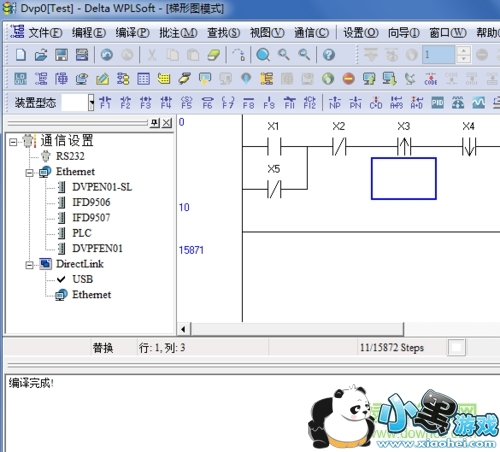The width and height of the screenshot is (500, 452).
Task: Open the 装置型态 dropdown
Action: 91,102
